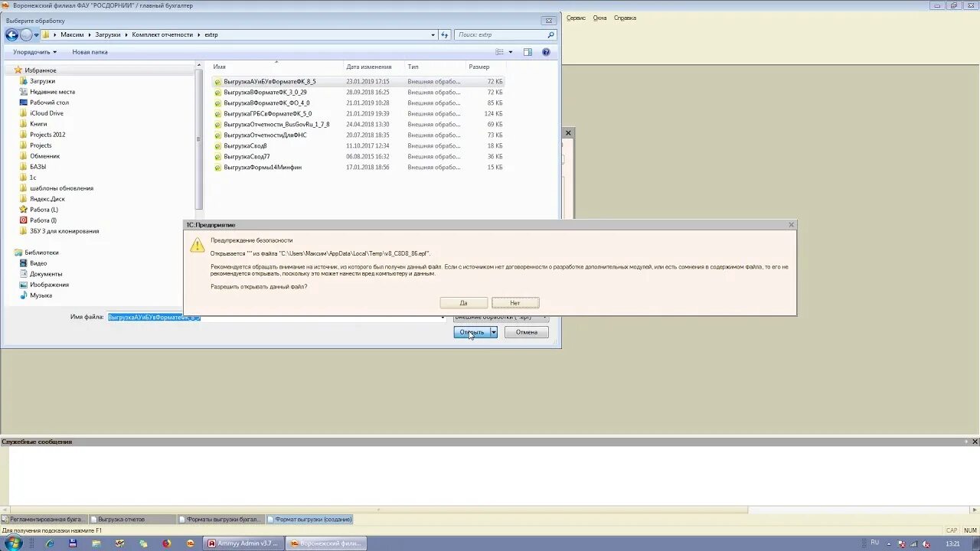Open ЗБУ 3 для клонирования folder

(64, 231)
